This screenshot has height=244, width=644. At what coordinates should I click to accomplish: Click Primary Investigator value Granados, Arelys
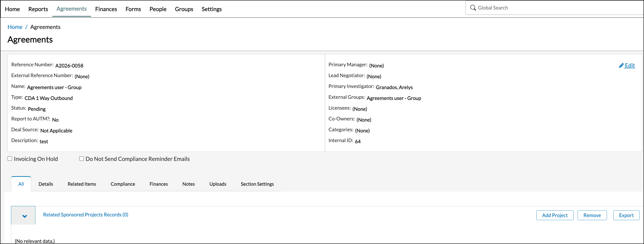coord(394,87)
